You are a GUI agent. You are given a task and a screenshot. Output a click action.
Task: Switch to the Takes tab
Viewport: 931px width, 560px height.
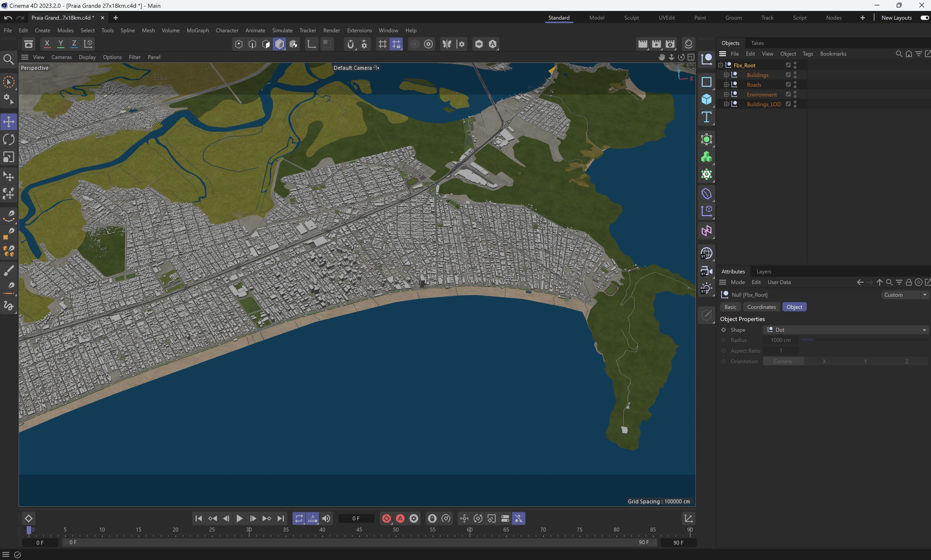pos(757,43)
